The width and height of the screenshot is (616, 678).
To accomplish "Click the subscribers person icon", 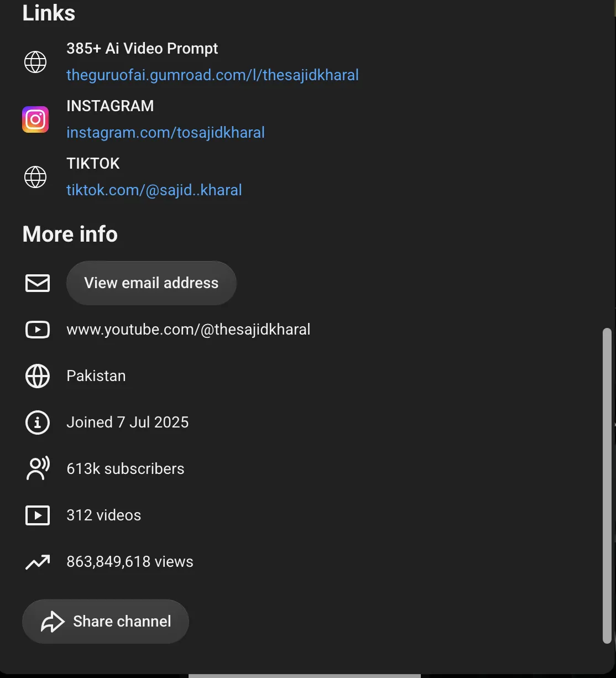I will click(x=38, y=469).
